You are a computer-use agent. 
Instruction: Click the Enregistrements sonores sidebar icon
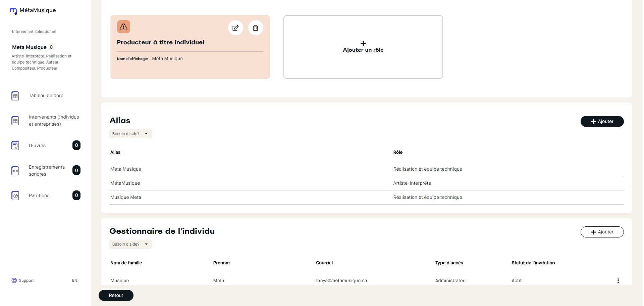15,171
